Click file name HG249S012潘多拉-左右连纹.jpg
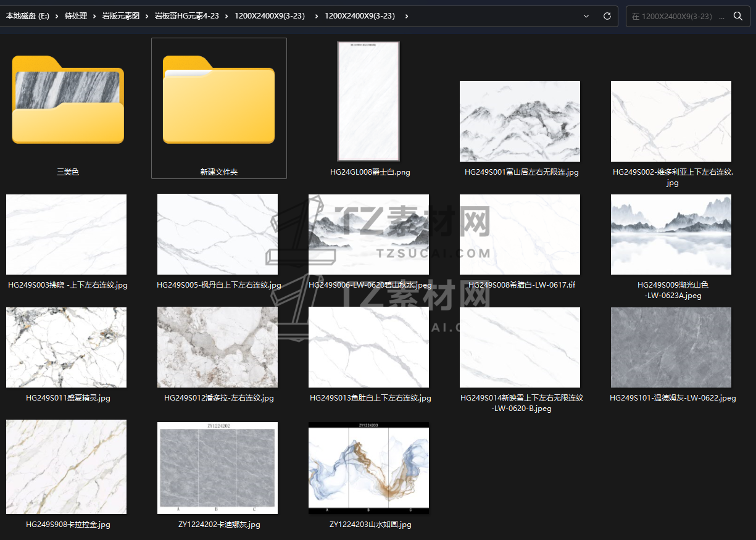756x540 pixels. tap(219, 398)
